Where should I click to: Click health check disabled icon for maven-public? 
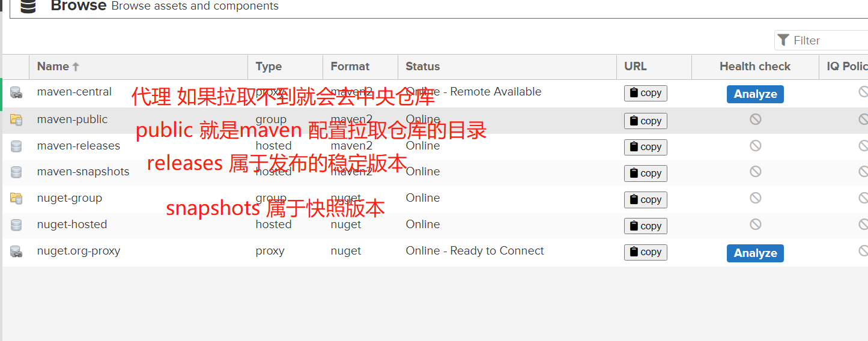pos(755,119)
